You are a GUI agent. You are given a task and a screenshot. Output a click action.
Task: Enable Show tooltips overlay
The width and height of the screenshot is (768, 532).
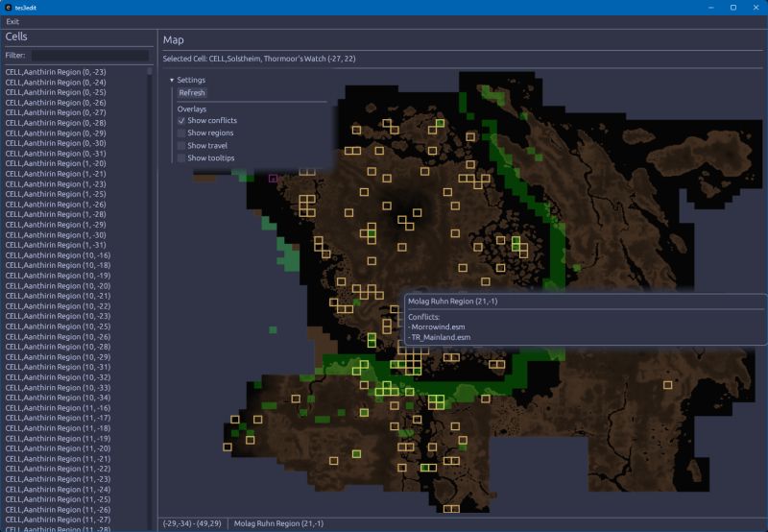pos(181,157)
